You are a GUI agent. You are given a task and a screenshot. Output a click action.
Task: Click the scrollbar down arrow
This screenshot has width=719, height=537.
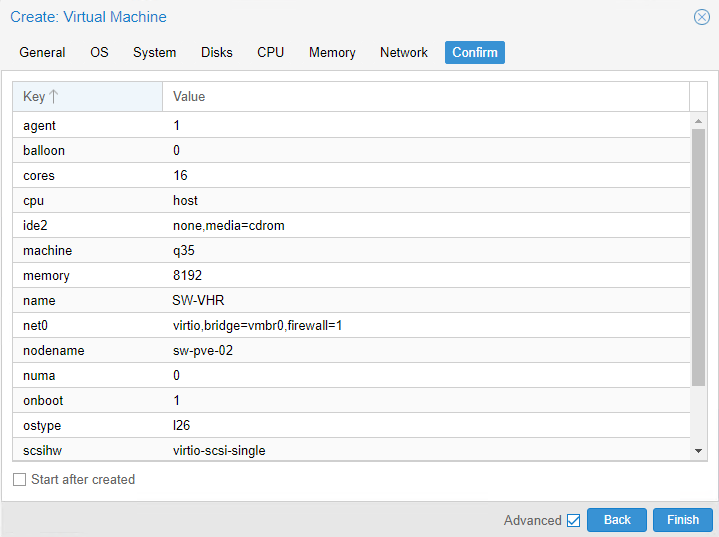coord(698,451)
